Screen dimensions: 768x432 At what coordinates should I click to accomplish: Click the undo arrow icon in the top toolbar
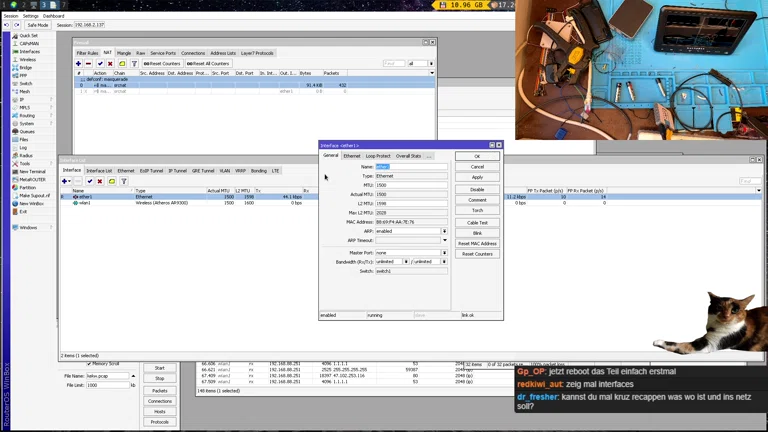pyautogui.click(x=6, y=25)
